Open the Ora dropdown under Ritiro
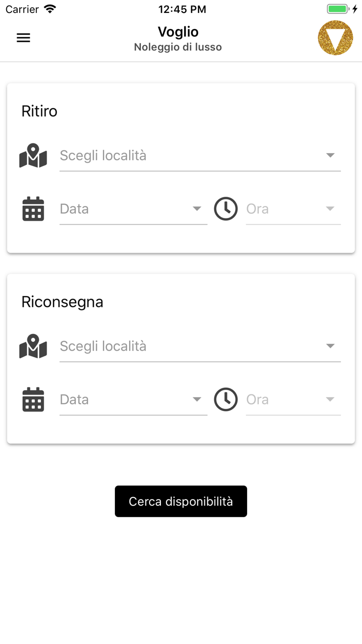Image resolution: width=362 pixels, height=644 pixels. [330, 209]
